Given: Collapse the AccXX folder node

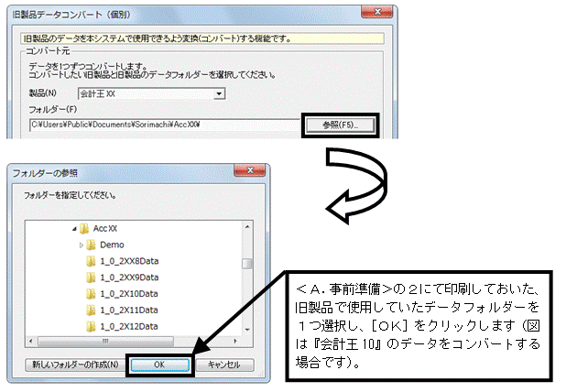Looking at the screenshot, I should click(x=74, y=228).
